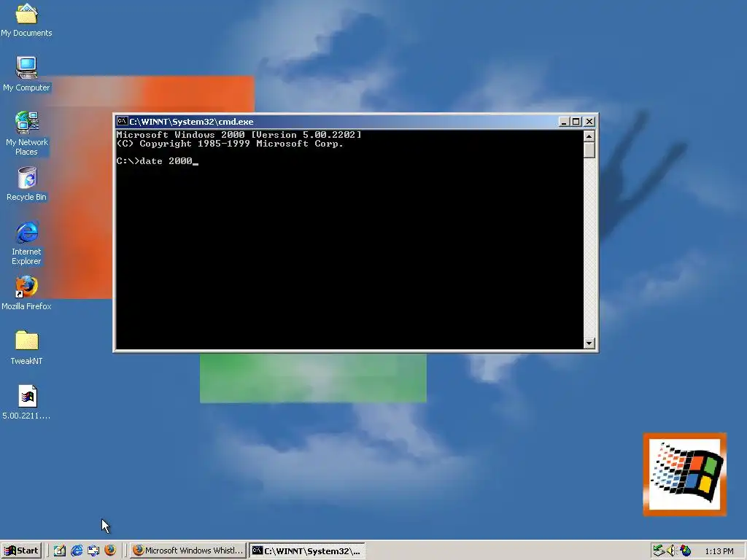Click the remove hardware tray icon
Viewport: 747px width, 560px height.
pyautogui.click(x=659, y=551)
